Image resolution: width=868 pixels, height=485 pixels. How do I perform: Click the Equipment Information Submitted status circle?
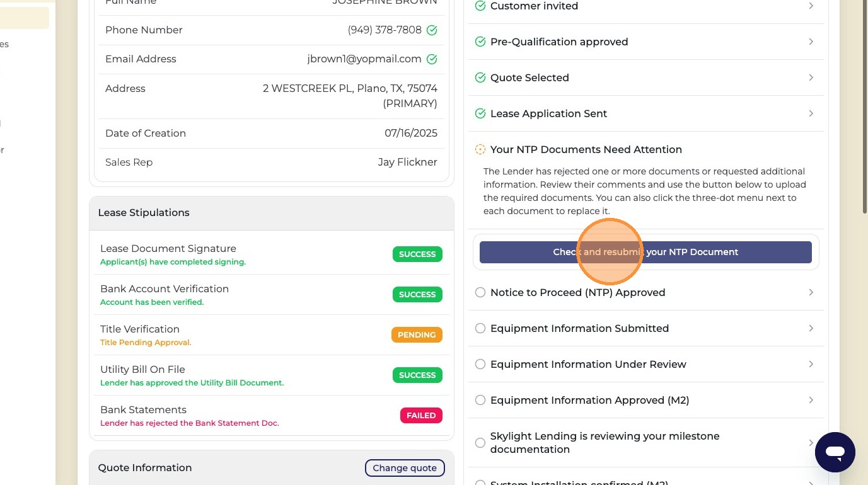[x=480, y=328]
